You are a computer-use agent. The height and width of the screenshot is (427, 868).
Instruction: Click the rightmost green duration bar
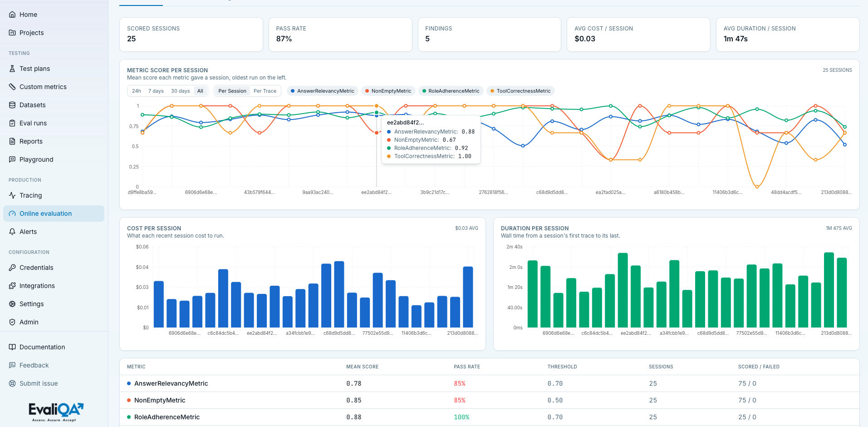[x=842, y=293]
